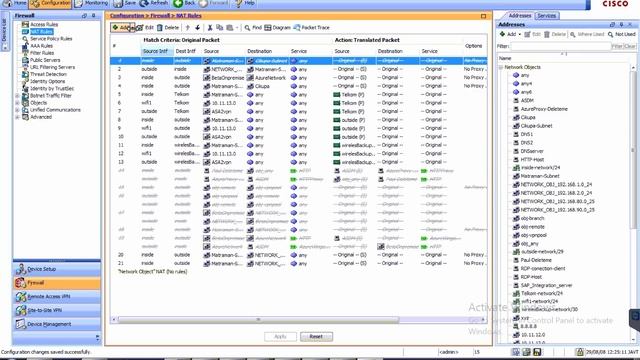Click the Dest Intf column header
This screenshot has width=640, height=360.
coord(186,51)
